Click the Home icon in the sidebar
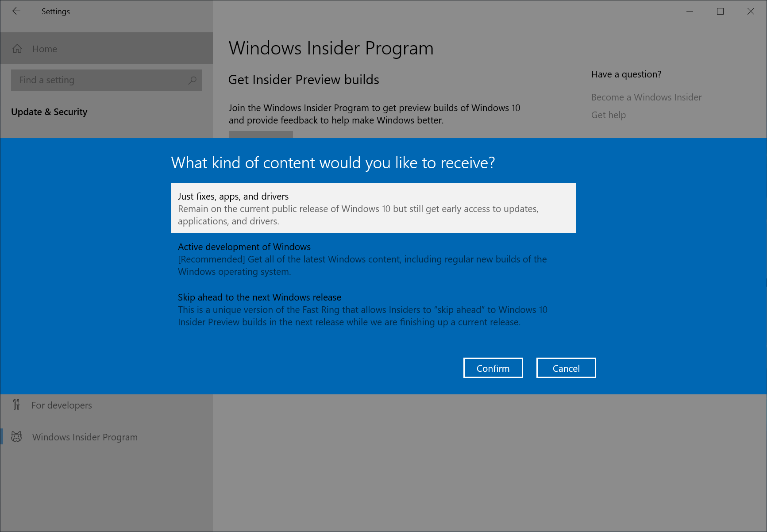 tap(17, 49)
